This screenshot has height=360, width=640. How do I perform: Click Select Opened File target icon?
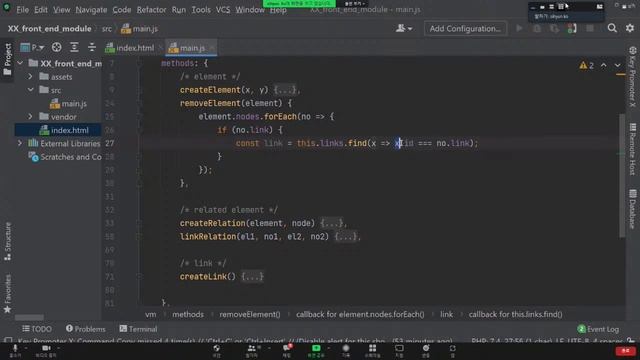click(56, 47)
